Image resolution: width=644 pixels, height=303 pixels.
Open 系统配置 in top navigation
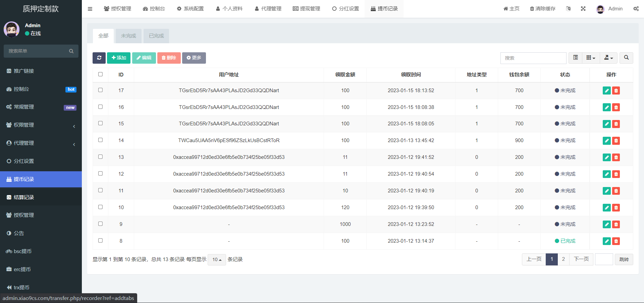pos(190,9)
